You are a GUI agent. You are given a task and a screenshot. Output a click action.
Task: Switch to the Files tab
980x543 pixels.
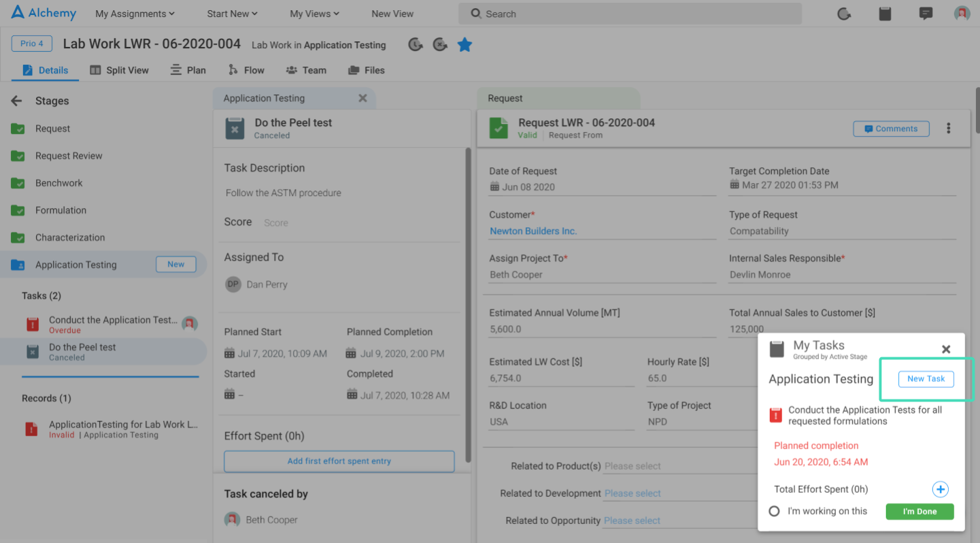tap(367, 70)
